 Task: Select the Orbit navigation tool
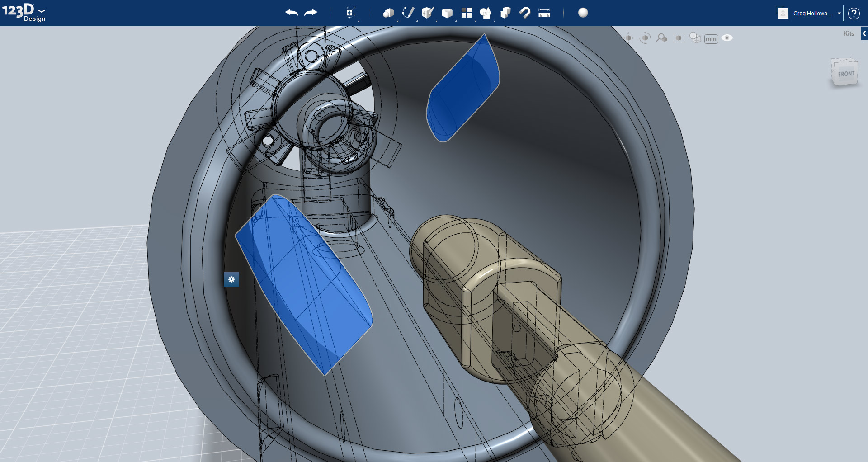(x=646, y=38)
